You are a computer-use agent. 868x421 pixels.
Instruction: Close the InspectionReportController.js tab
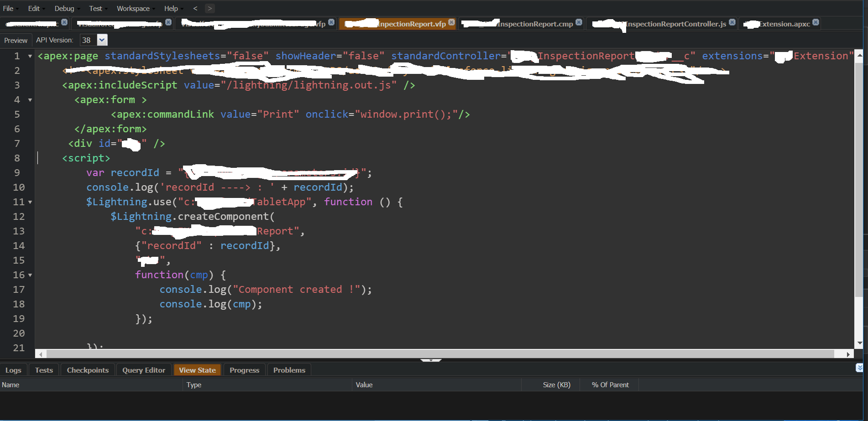pyautogui.click(x=732, y=22)
